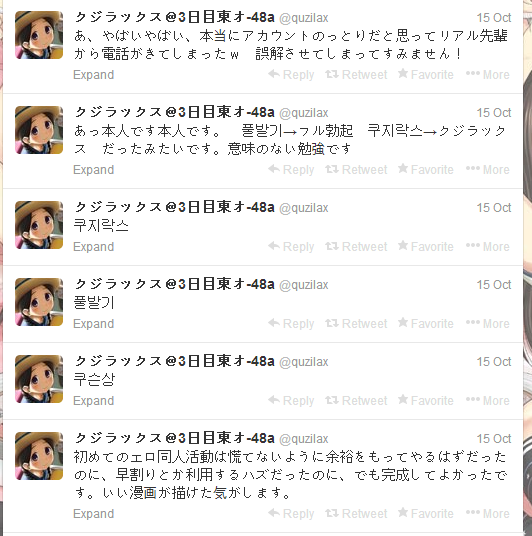Retweet the first tweet at top
Viewport: 532px width, 536px height.
(356, 75)
